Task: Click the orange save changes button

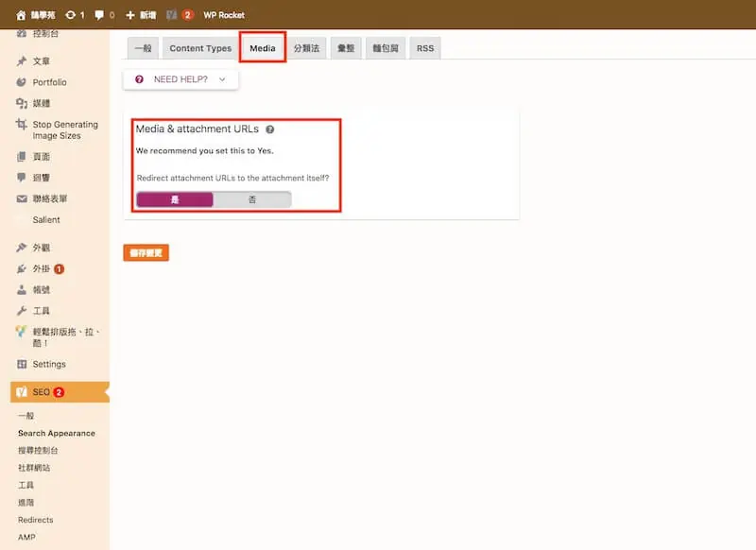Action: [146, 253]
